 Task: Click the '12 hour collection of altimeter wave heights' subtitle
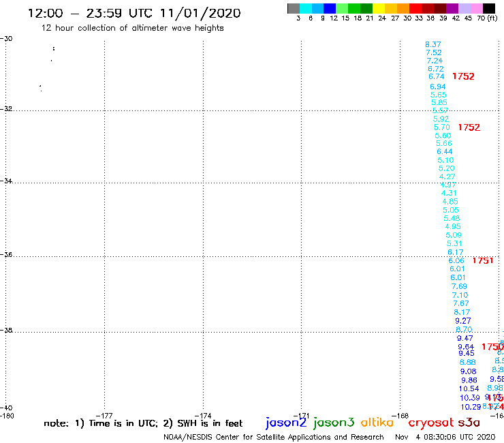click(x=132, y=29)
